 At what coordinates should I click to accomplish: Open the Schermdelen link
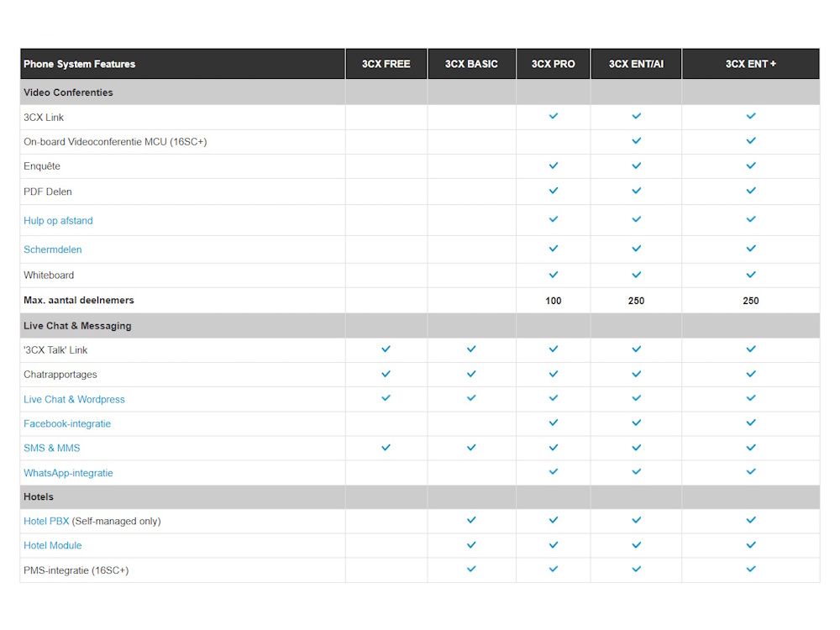(52, 249)
